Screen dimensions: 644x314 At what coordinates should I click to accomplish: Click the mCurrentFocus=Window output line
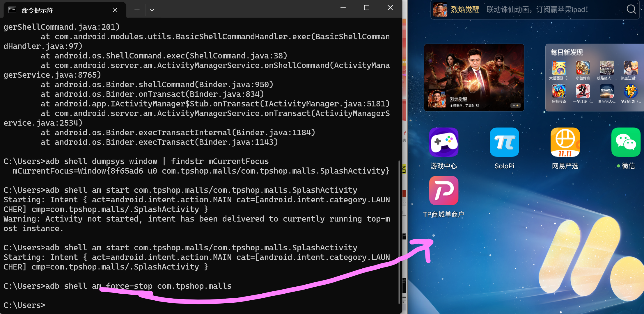click(201, 171)
